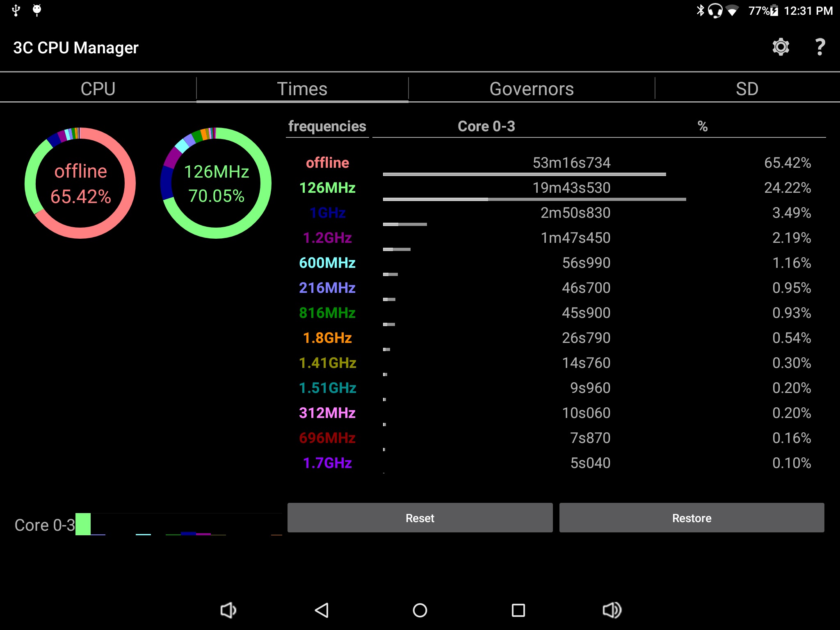
Task: Open settings via gear icon
Action: (781, 47)
